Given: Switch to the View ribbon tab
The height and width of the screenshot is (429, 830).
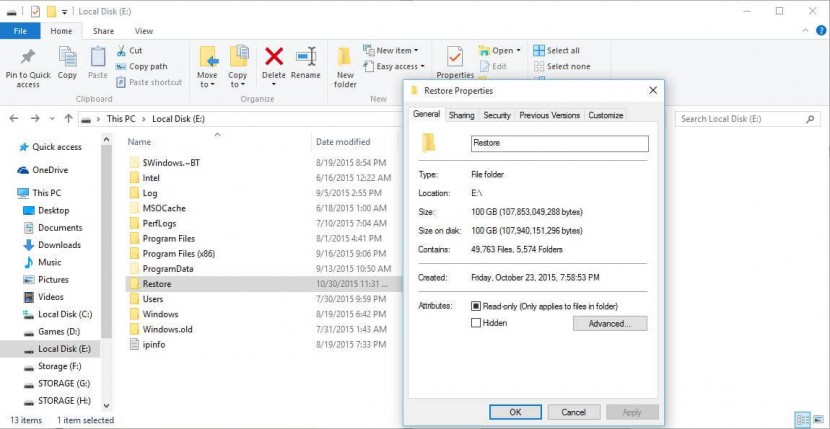Looking at the screenshot, I should [x=143, y=31].
